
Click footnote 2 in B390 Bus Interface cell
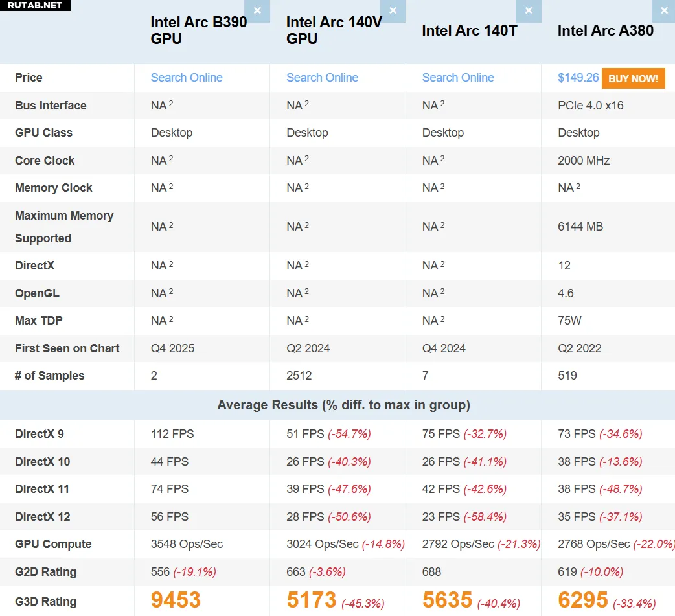coord(171,104)
